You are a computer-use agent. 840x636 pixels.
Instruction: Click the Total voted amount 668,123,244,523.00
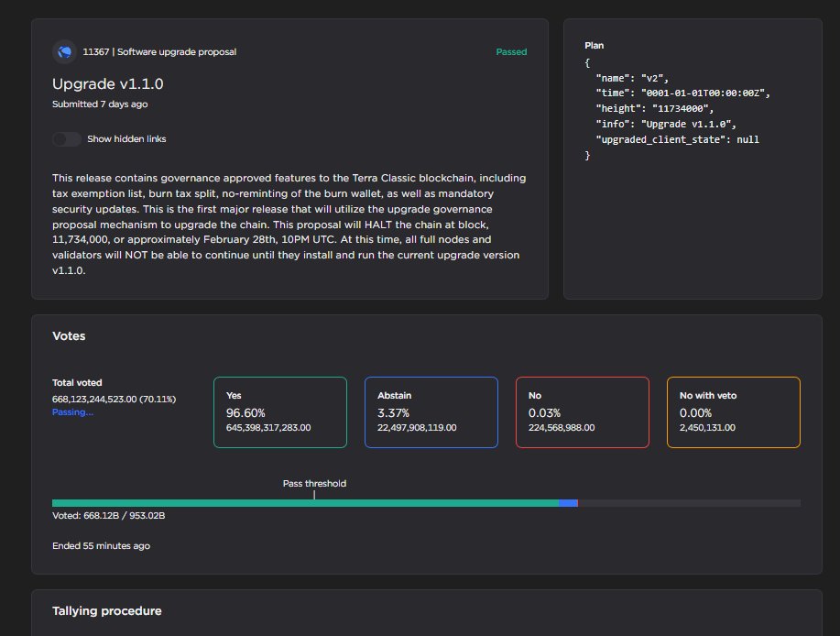click(94, 400)
